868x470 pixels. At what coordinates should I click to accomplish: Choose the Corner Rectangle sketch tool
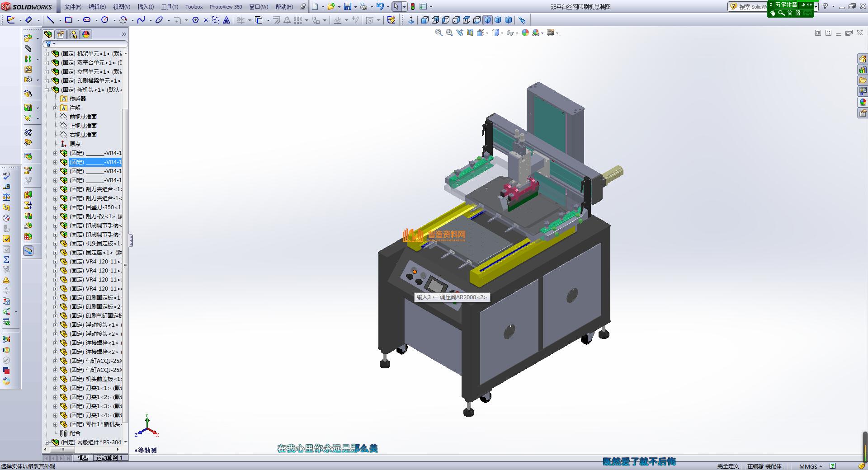(69, 20)
